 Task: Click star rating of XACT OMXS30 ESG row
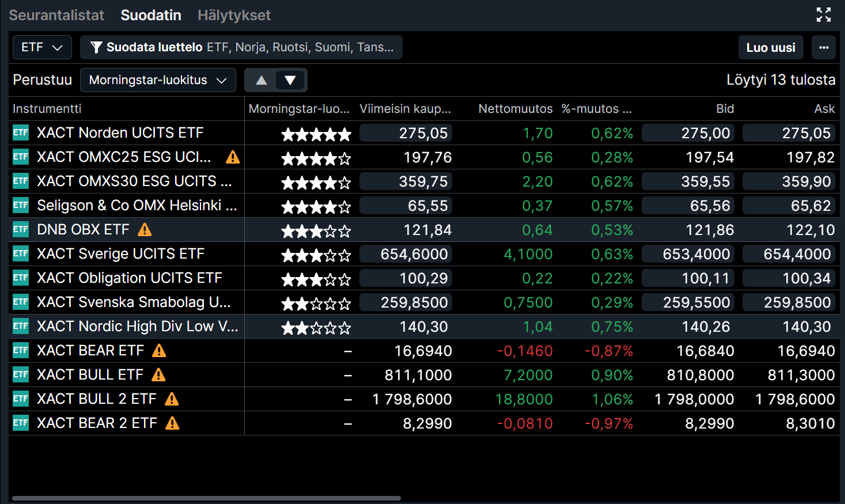[x=316, y=183]
